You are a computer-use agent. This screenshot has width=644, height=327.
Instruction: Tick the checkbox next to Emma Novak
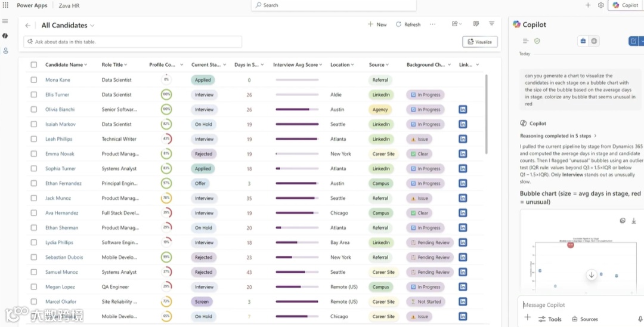coord(33,153)
